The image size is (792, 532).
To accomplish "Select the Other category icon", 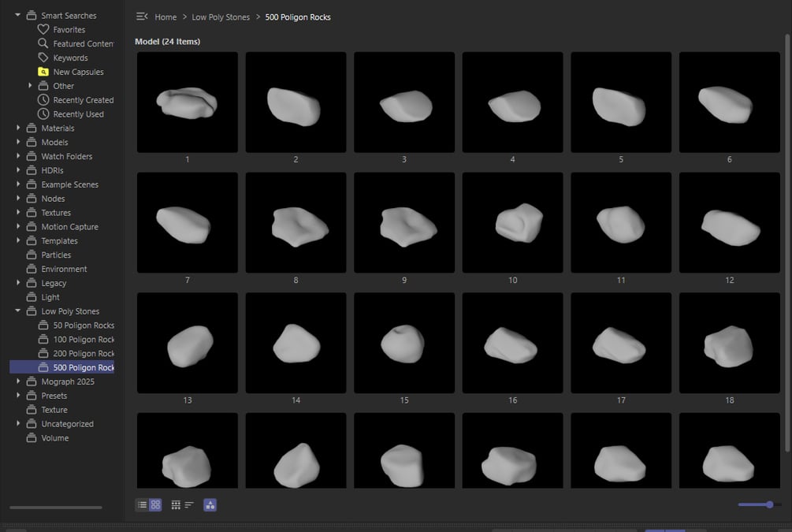I will [x=43, y=86].
